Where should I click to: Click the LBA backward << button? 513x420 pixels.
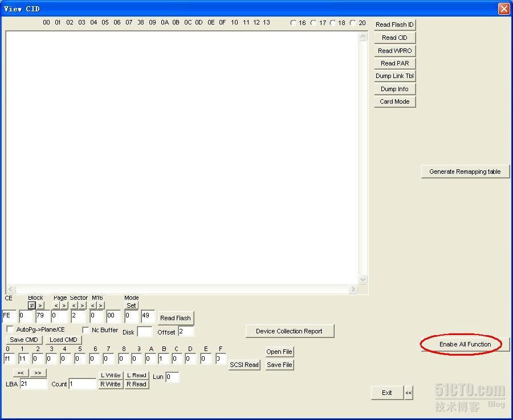pos(21,373)
